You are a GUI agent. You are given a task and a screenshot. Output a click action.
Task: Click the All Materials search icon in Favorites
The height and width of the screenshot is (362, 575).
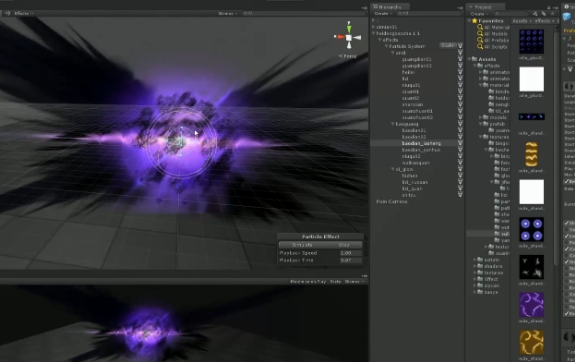coord(480,27)
